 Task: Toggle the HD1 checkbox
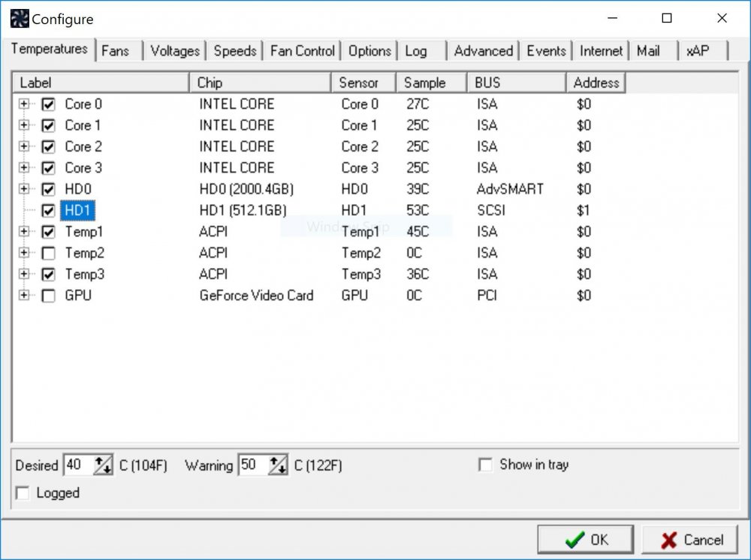click(48, 211)
